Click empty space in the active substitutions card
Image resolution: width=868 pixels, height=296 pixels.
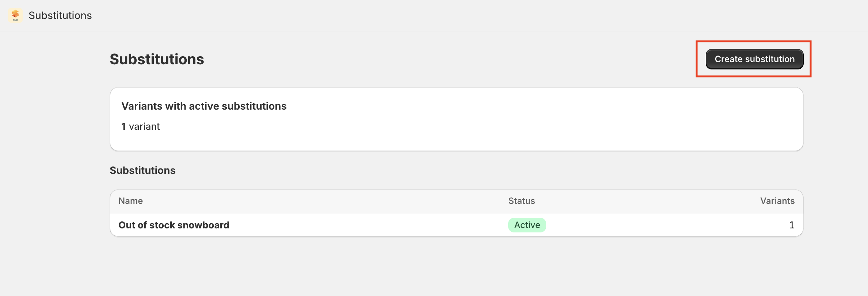point(511,121)
